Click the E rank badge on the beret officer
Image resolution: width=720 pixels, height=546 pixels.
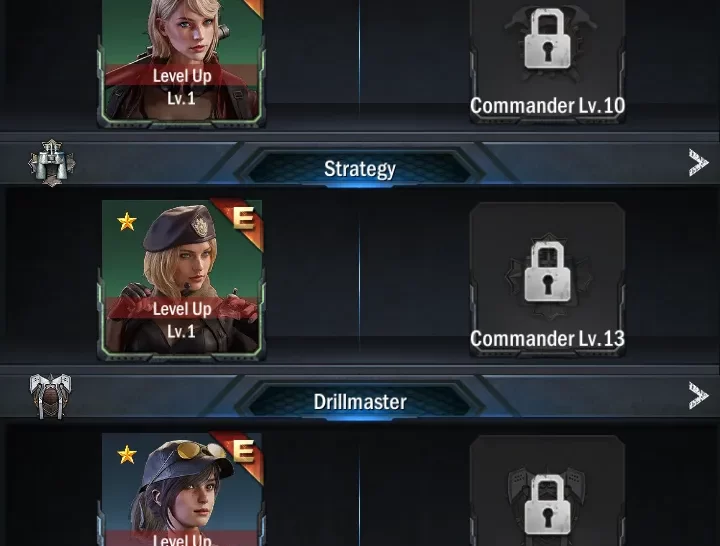[243, 218]
